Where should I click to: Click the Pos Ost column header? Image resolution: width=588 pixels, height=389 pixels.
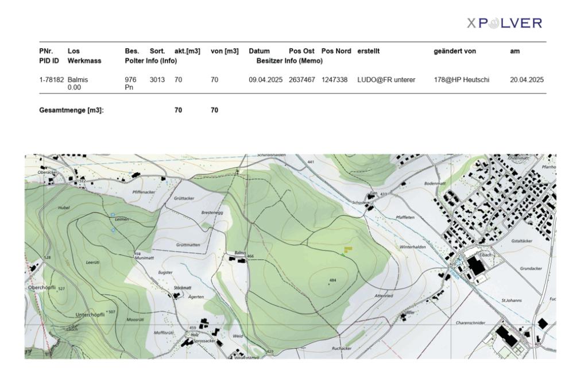point(301,51)
